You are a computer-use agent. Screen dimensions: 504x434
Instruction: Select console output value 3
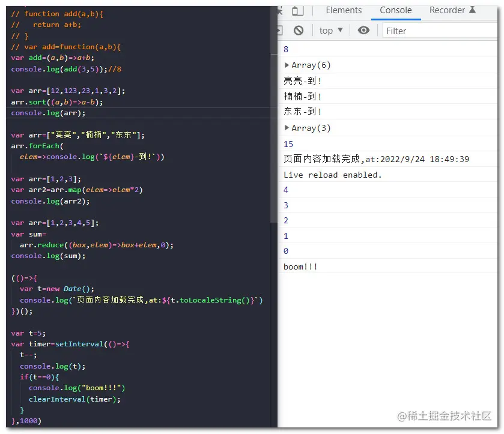pos(286,205)
